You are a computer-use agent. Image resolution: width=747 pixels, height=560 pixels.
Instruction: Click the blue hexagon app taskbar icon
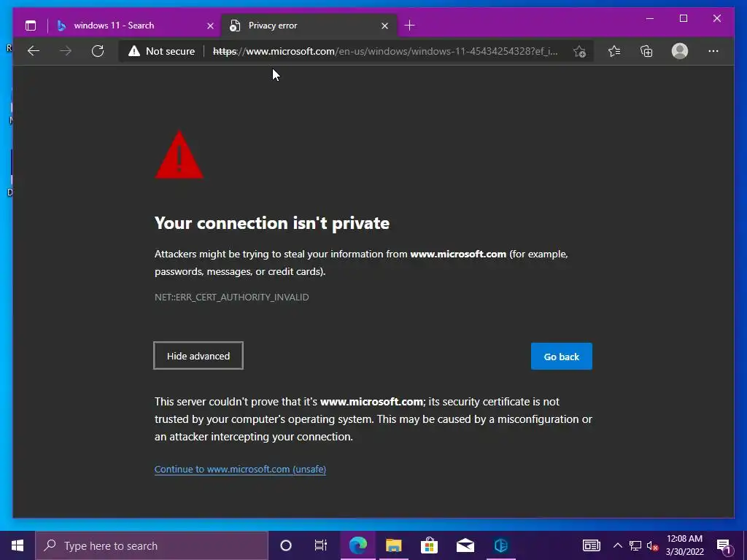[500, 545]
